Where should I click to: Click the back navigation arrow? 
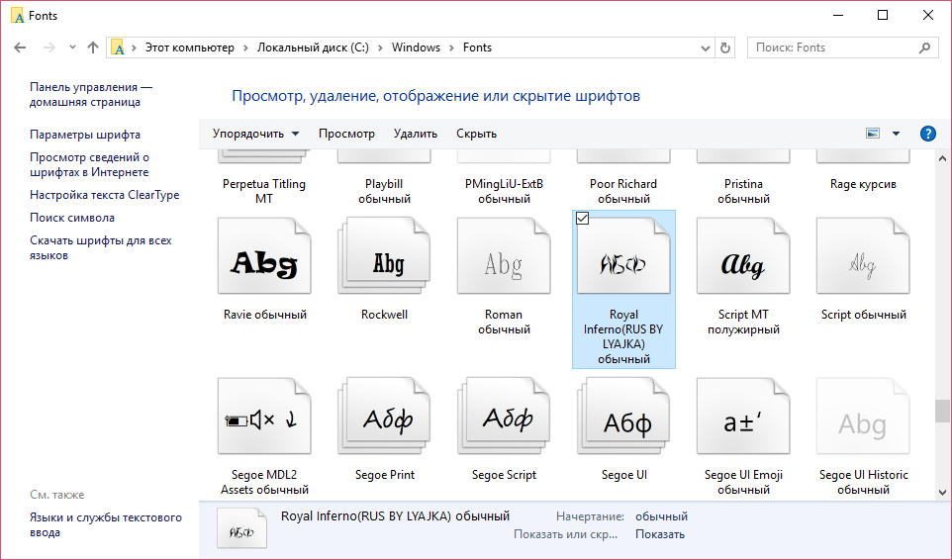(21, 47)
